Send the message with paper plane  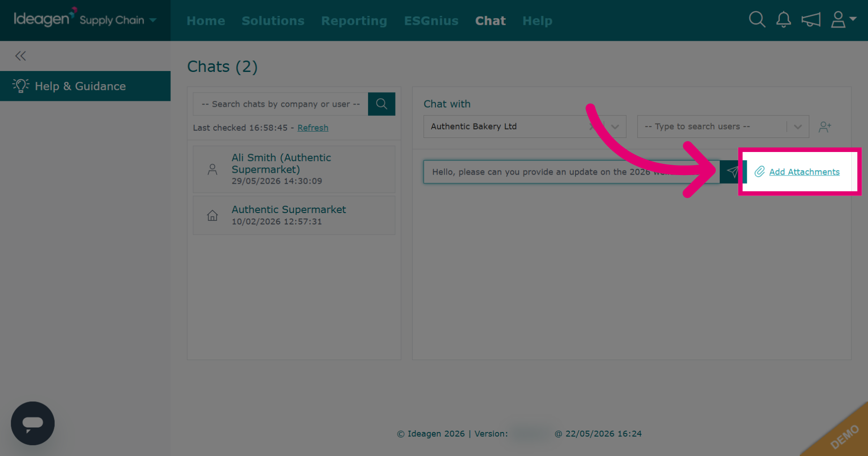732,172
